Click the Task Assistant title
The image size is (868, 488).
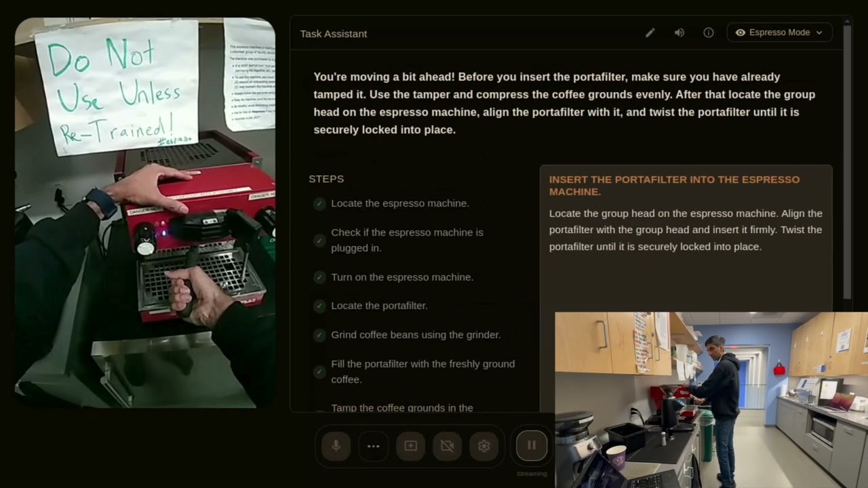pyautogui.click(x=334, y=34)
